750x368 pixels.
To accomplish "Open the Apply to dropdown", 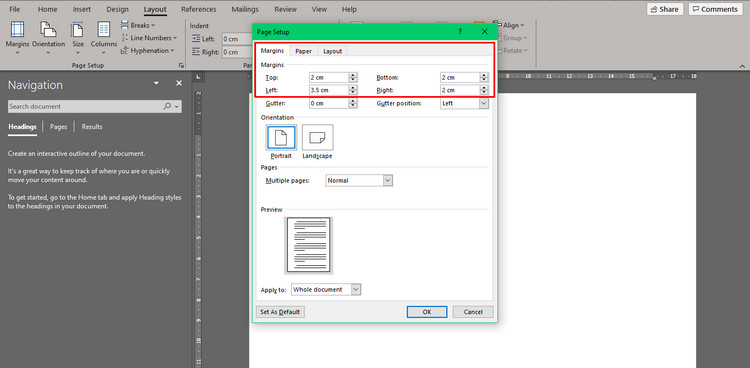I will coord(326,290).
